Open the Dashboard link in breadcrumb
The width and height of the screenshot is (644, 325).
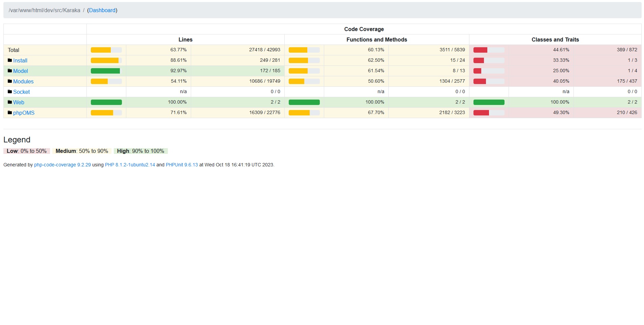[x=102, y=10]
